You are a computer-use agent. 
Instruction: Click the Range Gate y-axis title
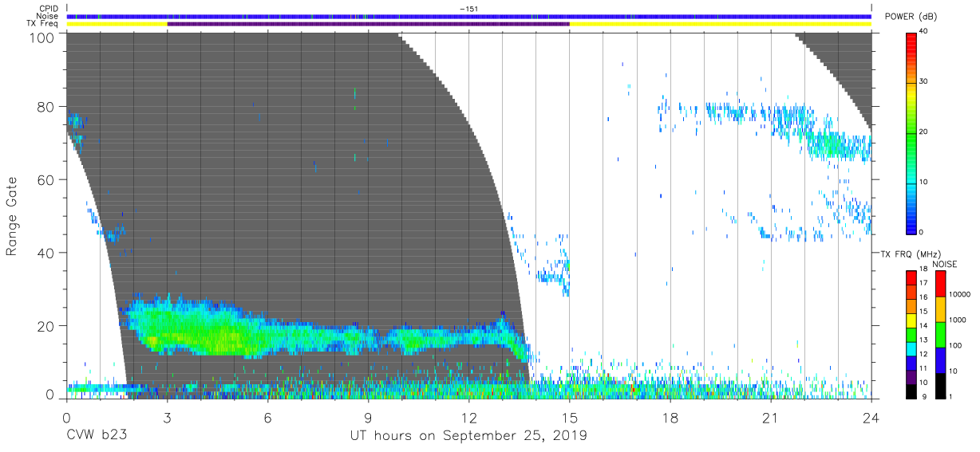(x=12, y=217)
